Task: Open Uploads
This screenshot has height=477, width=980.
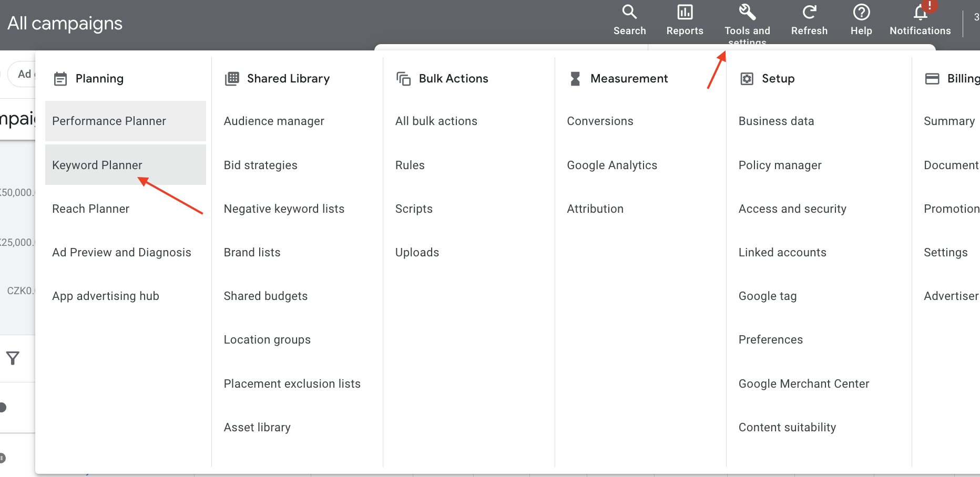Action: [x=417, y=253]
